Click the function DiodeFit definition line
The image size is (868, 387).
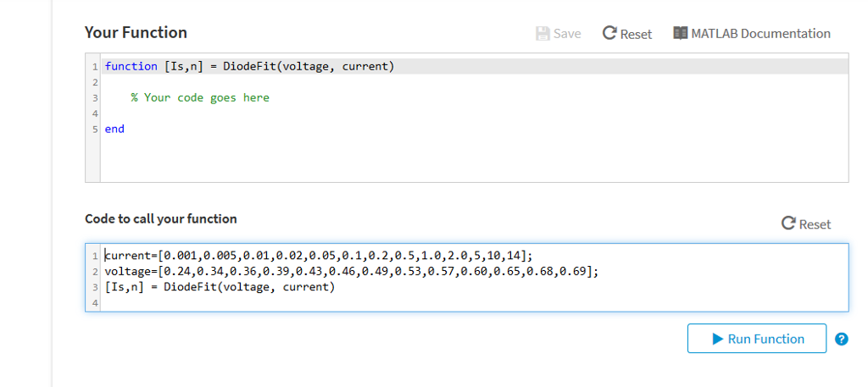(x=249, y=66)
